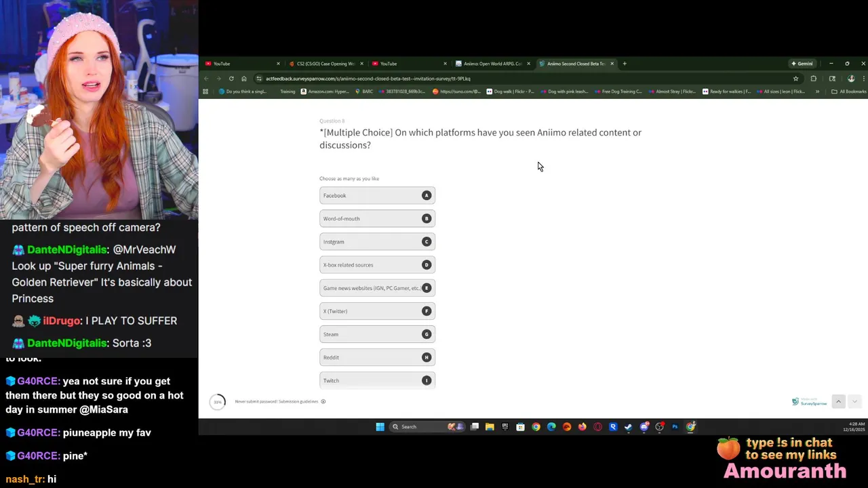Screen dimensions: 868x488
Task: Open a new tab with plus icon
Action: pyautogui.click(x=625, y=64)
